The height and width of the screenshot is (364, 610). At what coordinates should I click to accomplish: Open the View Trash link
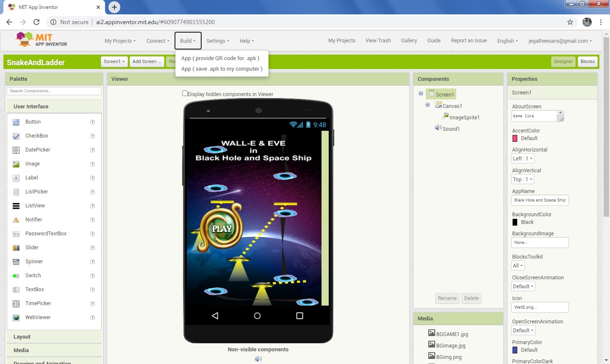[x=378, y=41]
